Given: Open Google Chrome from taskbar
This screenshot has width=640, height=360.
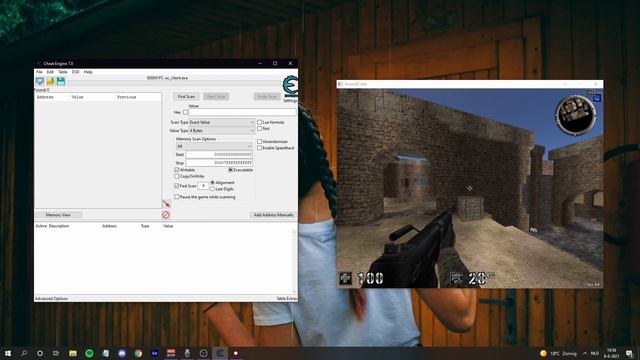Looking at the screenshot, I should [x=138, y=353].
